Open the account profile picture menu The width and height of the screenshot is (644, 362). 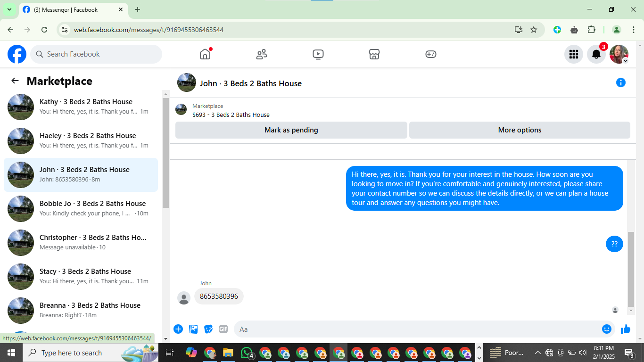point(619,54)
